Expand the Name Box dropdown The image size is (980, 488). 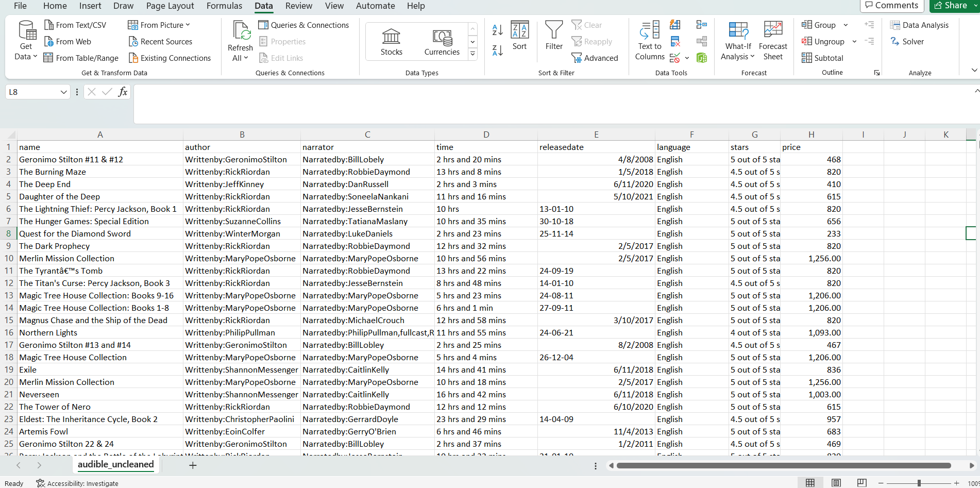(x=63, y=92)
